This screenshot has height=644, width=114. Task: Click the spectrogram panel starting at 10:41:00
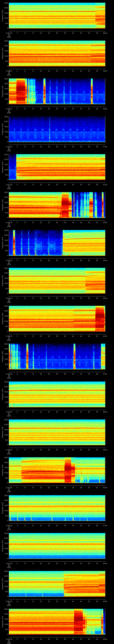click(x=57, y=167)
